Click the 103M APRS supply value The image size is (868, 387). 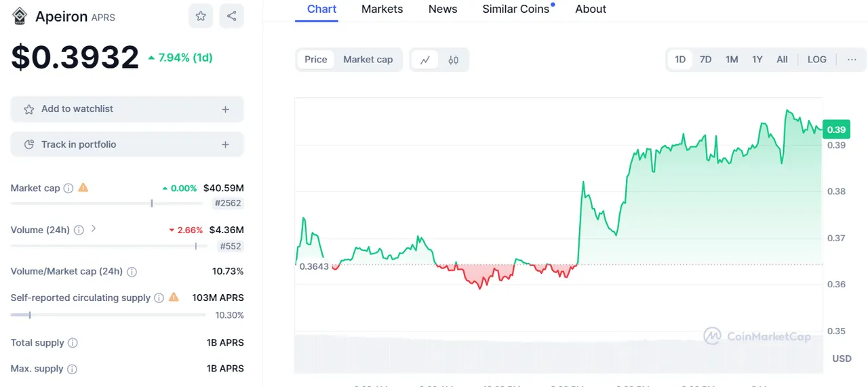(218, 298)
